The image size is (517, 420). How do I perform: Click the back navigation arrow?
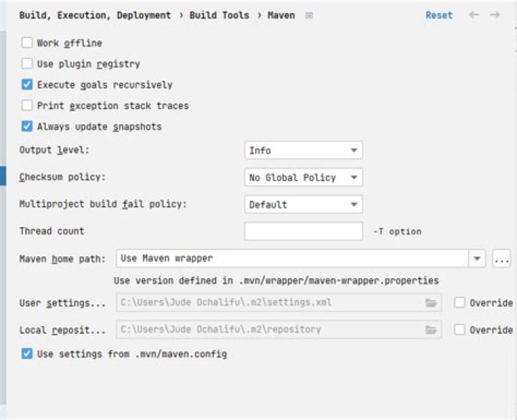474,15
